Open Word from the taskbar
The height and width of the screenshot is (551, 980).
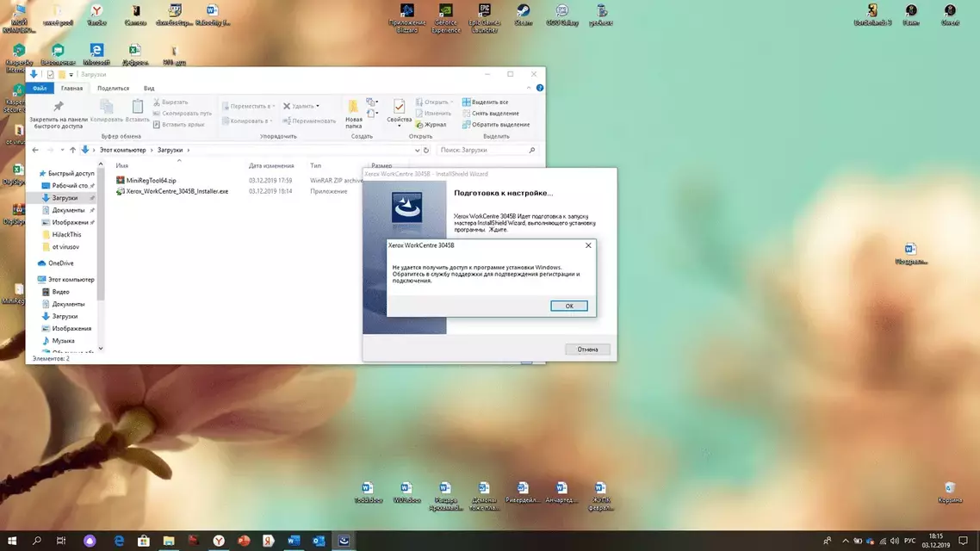[294, 541]
